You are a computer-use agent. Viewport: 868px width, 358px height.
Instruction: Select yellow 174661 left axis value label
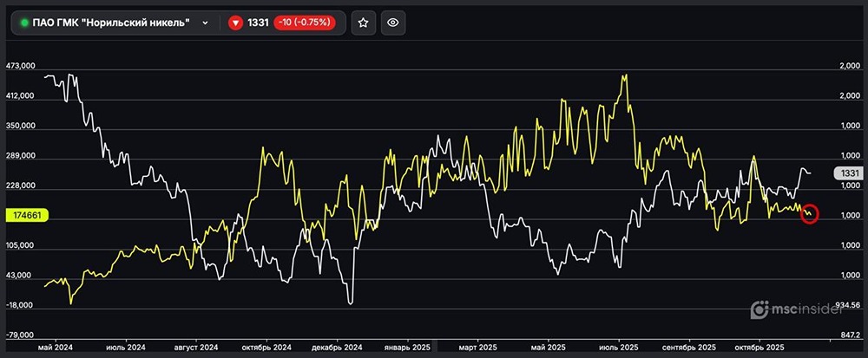click(25, 216)
